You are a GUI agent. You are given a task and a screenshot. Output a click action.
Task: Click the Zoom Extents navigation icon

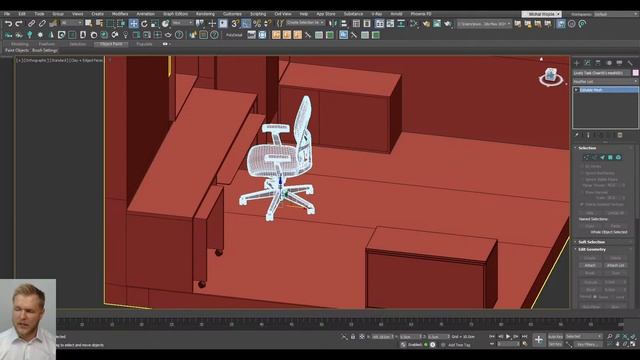pos(625,337)
